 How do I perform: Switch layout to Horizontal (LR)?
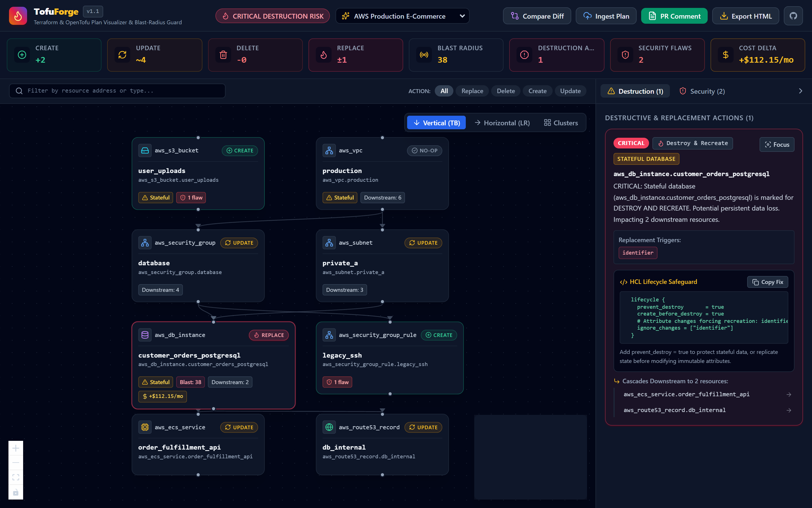tap(502, 123)
